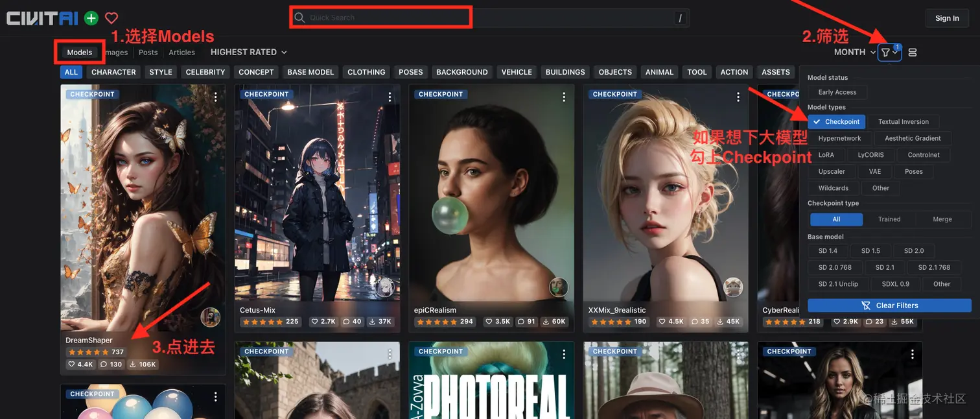Open the MONTH period dropdown
This screenshot has height=419, width=980.
(x=855, y=52)
